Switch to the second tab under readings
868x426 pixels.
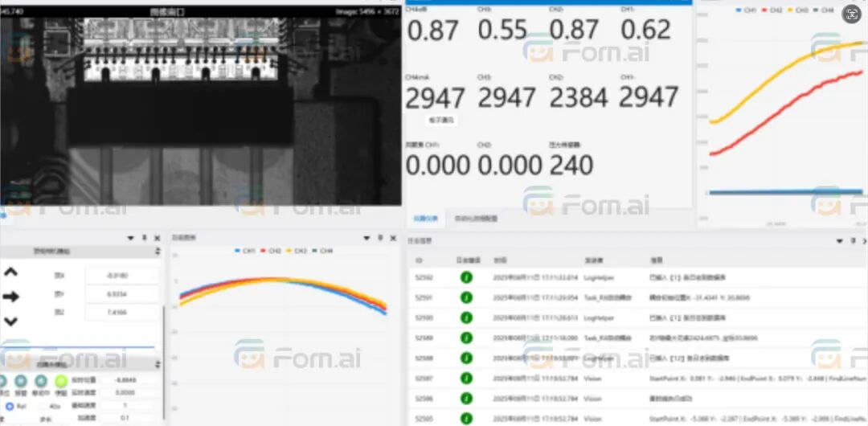click(x=476, y=218)
